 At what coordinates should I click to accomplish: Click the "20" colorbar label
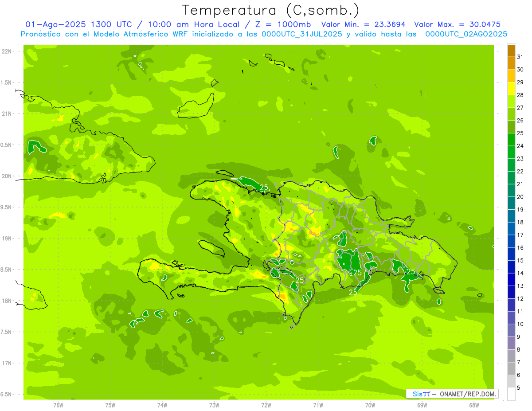tap(520, 197)
